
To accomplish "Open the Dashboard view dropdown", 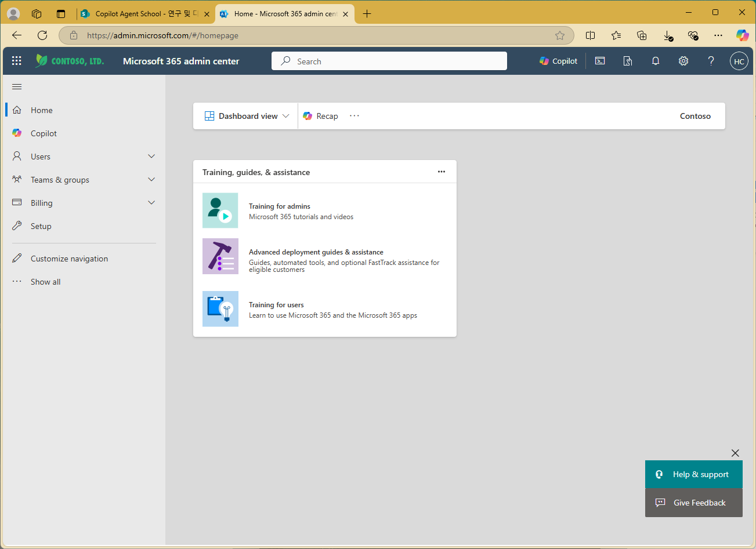I will [x=247, y=116].
